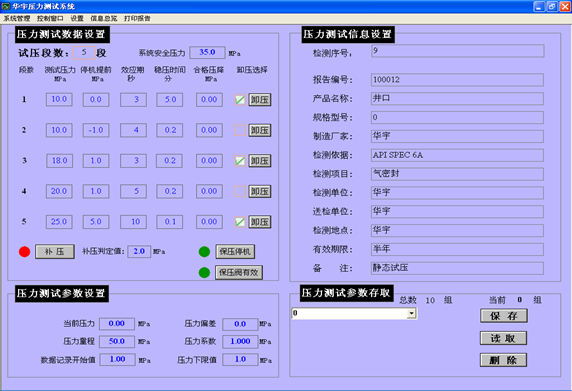Click the application icon in title bar
572x391 pixels.
point(6,6)
